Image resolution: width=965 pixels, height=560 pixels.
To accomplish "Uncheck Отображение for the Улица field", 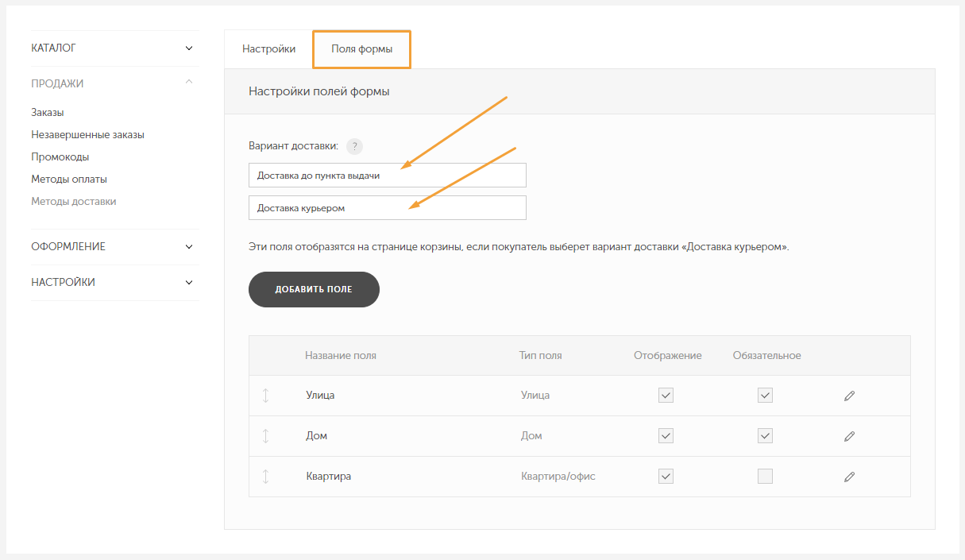I will pos(666,396).
